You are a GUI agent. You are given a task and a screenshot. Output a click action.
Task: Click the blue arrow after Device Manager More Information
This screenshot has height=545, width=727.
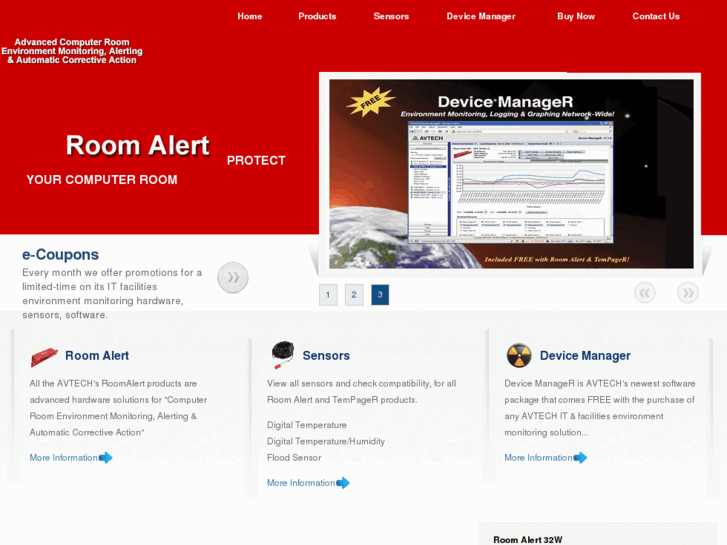(580, 458)
